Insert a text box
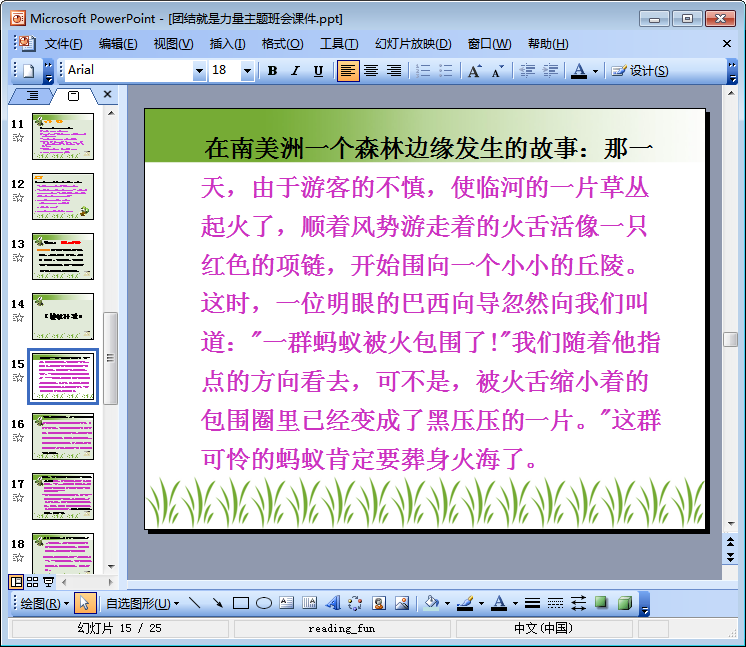The image size is (746, 647). (x=287, y=603)
